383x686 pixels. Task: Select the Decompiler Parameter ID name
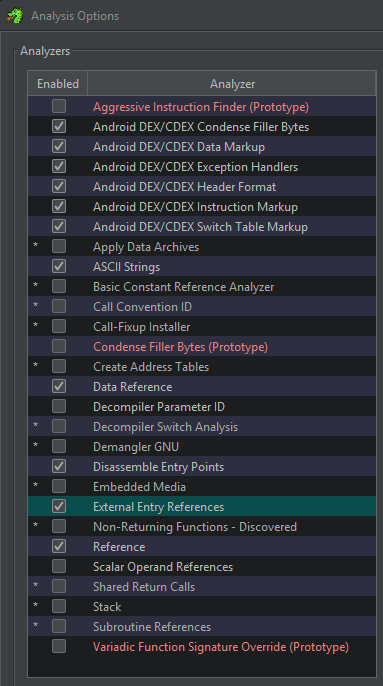click(x=159, y=407)
